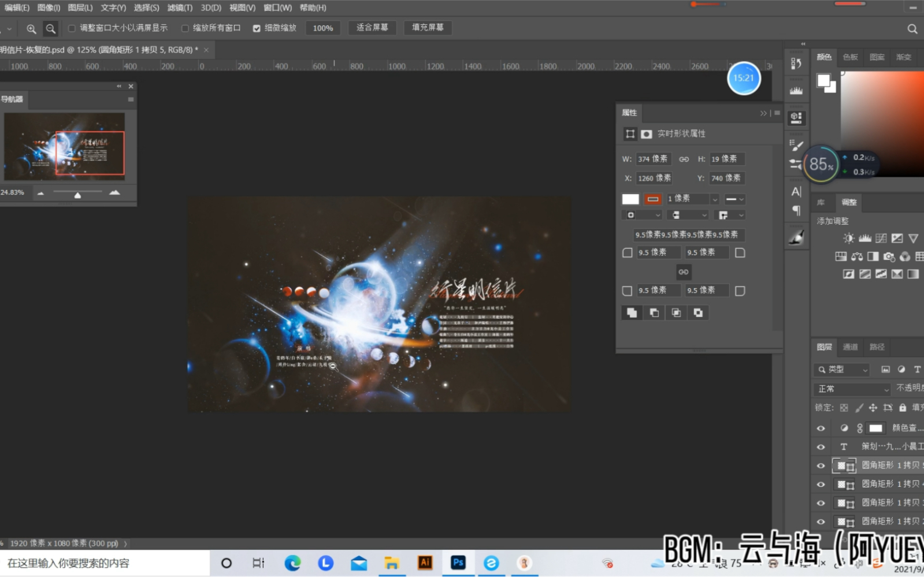924x577 pixels.
Task: Click the live shape properties icon
Action: pyautogui.click(x=630, y=134)
